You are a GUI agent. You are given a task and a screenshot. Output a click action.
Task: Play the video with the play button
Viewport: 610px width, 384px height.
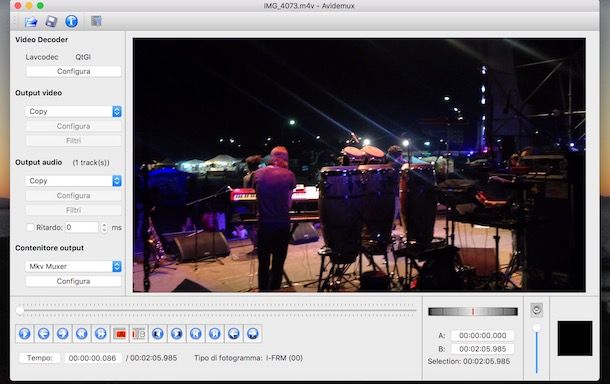[x=25, y=334]
